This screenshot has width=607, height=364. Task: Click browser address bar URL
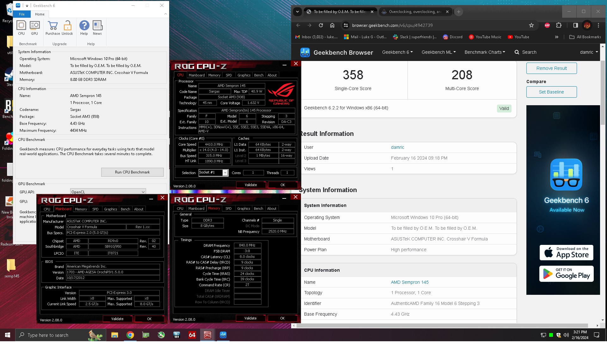(392, 25)
